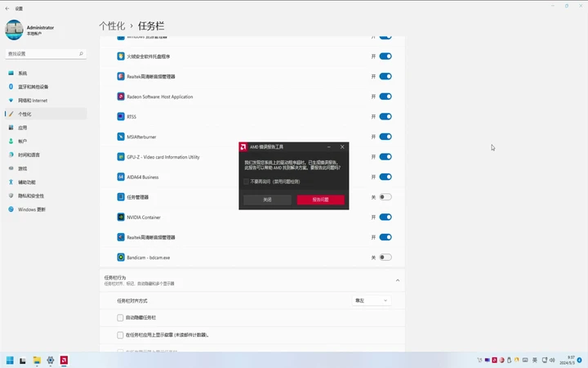Screen dimensions: 588x368
Task: Check 不要再询问 in AMD dialog
Action: click(x=246, y=182)
